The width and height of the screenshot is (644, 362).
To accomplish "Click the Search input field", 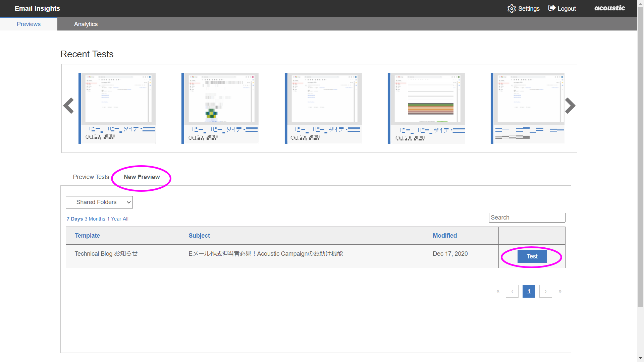I will click(x=527, y=218).
